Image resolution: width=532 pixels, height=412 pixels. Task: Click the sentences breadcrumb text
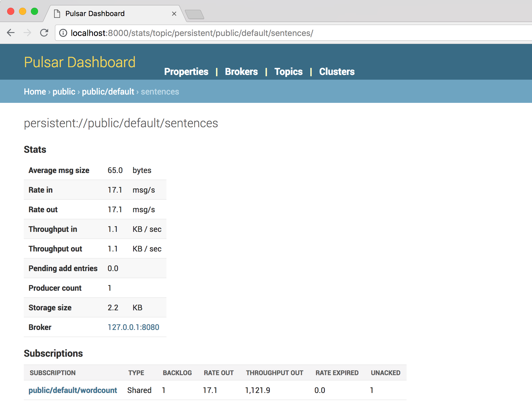click(160, 92)
